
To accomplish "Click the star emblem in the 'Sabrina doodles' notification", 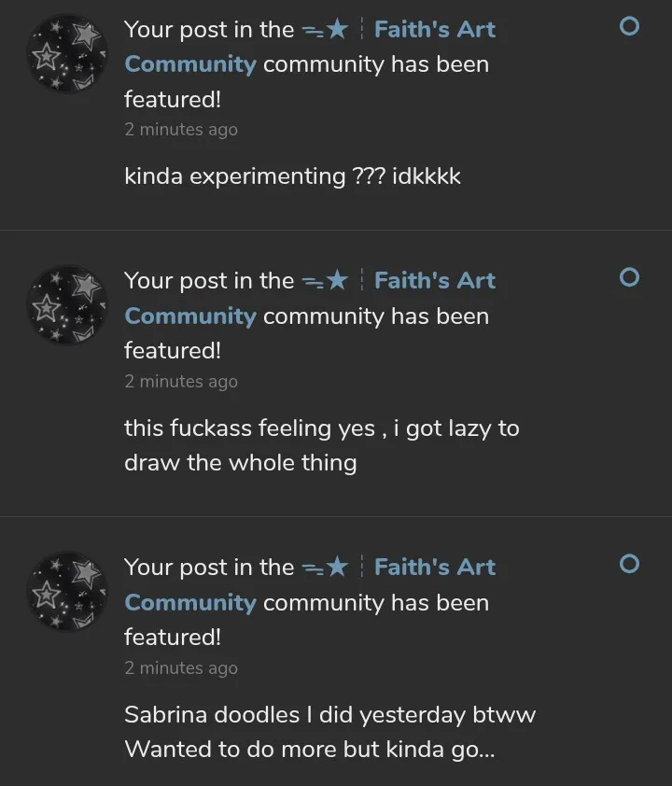I will 326,568.
